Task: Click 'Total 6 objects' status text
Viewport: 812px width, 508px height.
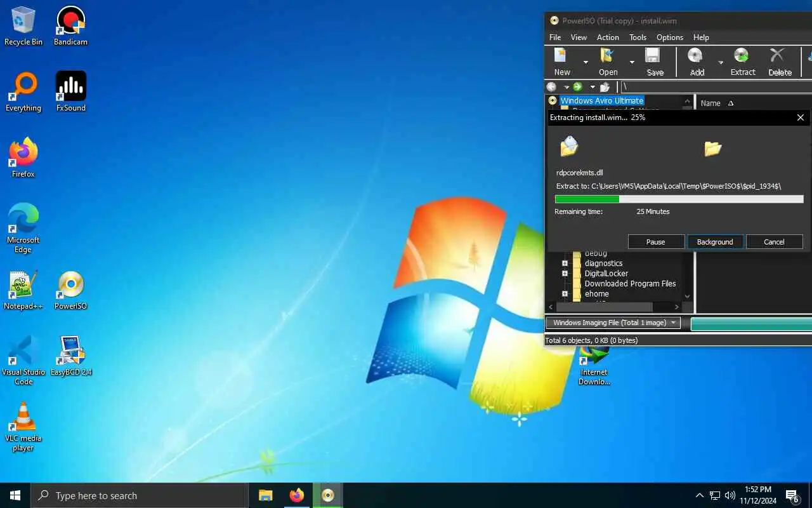Action: pos(591,340)
